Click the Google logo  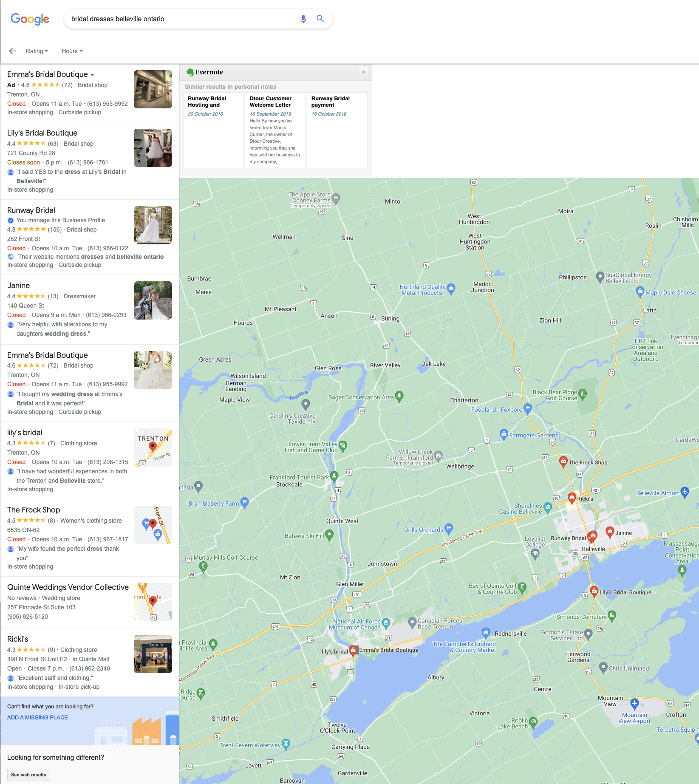[30, 19]
